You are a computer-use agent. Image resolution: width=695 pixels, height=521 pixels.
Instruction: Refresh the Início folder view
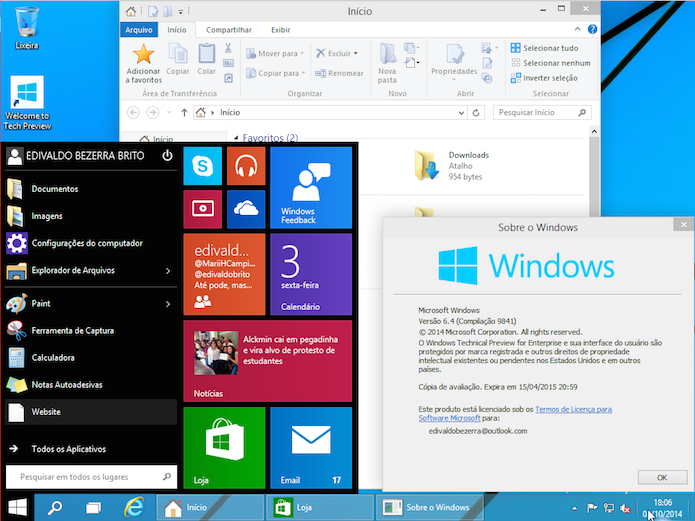click(476, 113)
